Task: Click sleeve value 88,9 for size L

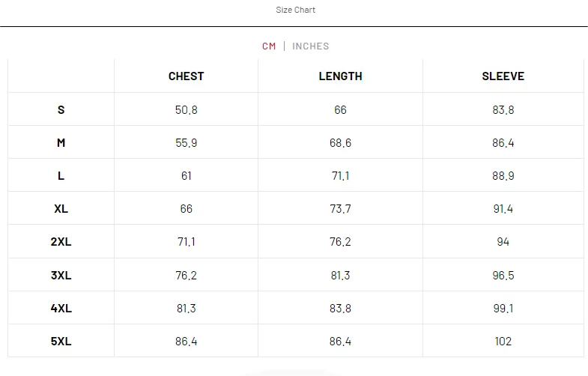Action: pyautogui.click(x=503, y=175)
